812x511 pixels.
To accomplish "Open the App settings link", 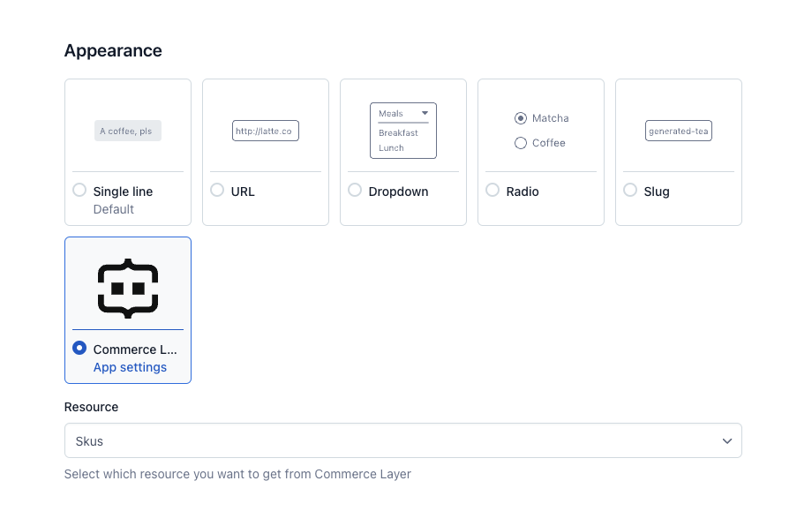I will click(x=130, y=367).
